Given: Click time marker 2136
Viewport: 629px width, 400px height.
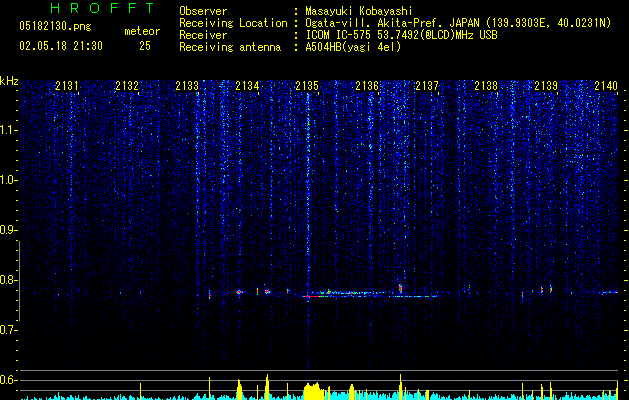Looking at the screenshot, I should [367, 86].
